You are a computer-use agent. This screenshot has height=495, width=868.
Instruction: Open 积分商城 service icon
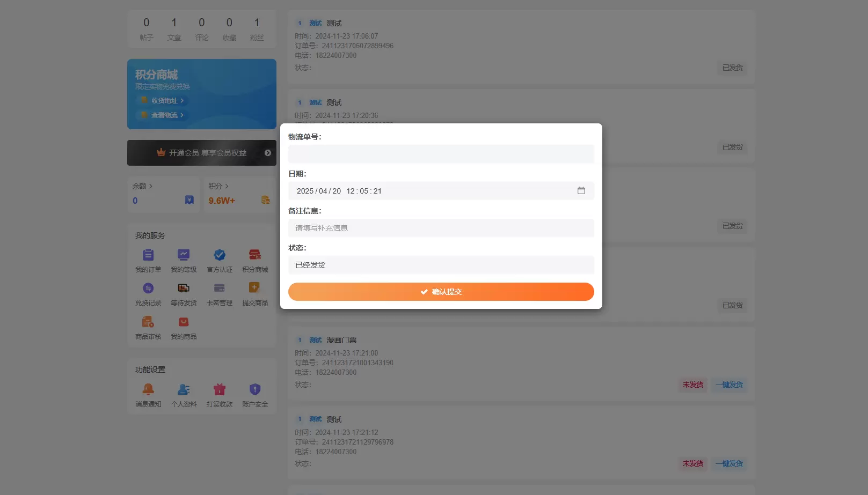click(255, 255)
